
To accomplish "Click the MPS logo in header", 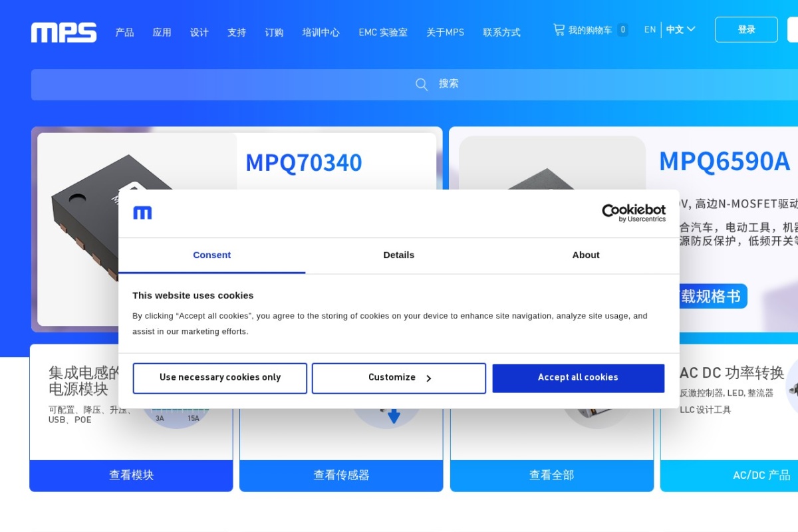I will tap(64, 32).
